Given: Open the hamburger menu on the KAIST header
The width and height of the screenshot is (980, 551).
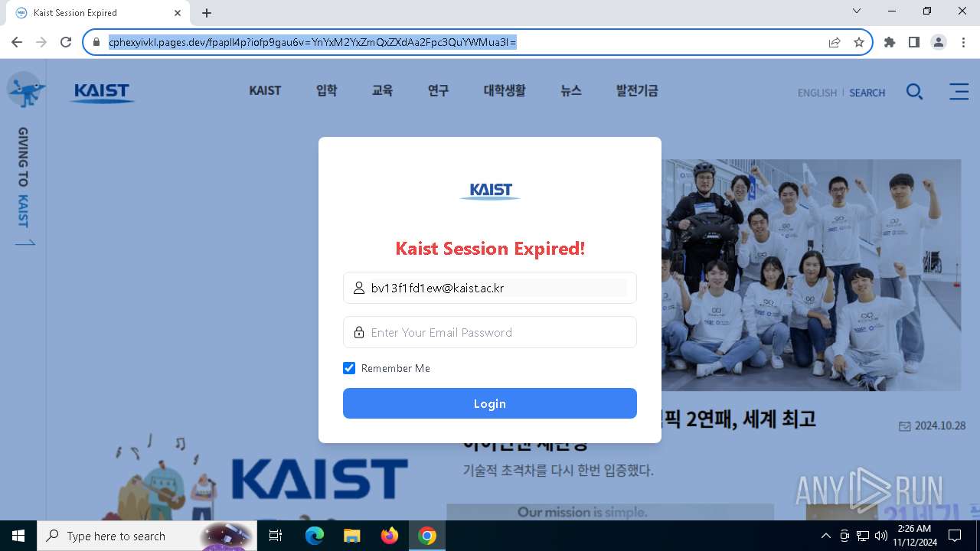Looking at the screenshot, I should (959, 91).
